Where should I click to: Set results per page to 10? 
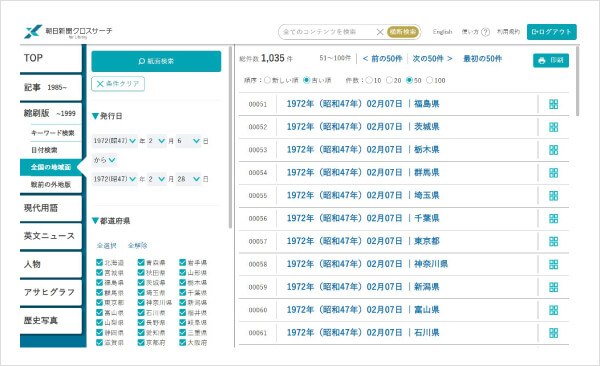(368, 80)
